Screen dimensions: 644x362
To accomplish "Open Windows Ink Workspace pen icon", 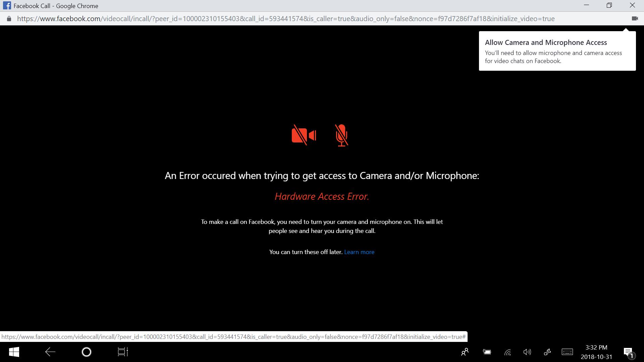I will tap(547, 352).
